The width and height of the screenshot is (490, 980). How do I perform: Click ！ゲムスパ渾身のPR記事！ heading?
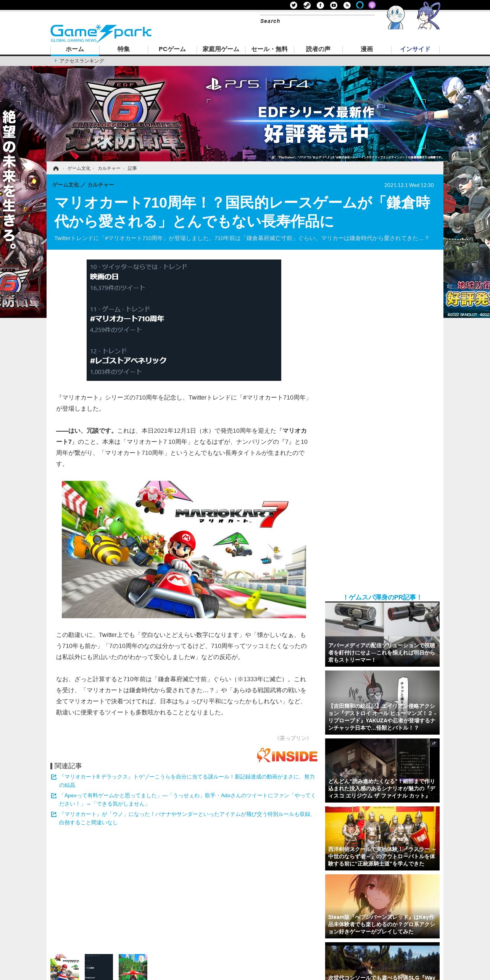382,597
